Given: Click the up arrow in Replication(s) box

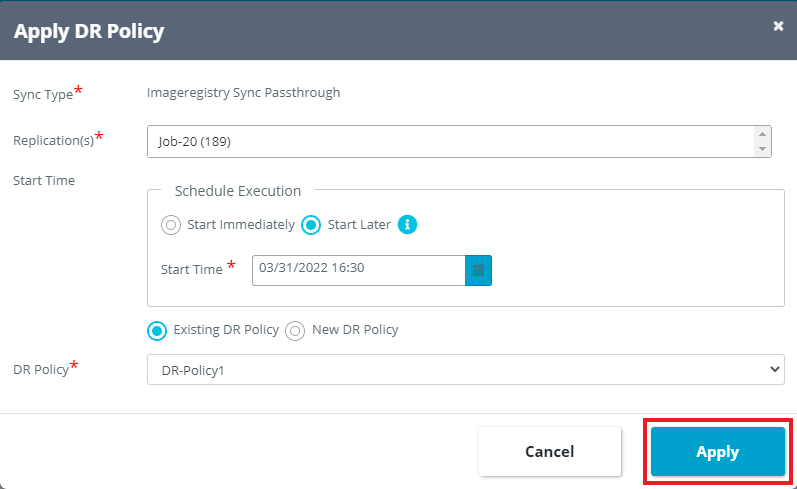Looking at the screenshot, I should [x=763, y=134].
